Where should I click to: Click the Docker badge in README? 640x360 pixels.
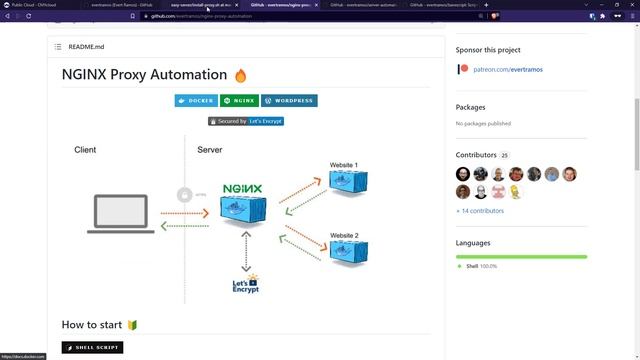pyautogui.click(x=196, y=100)
